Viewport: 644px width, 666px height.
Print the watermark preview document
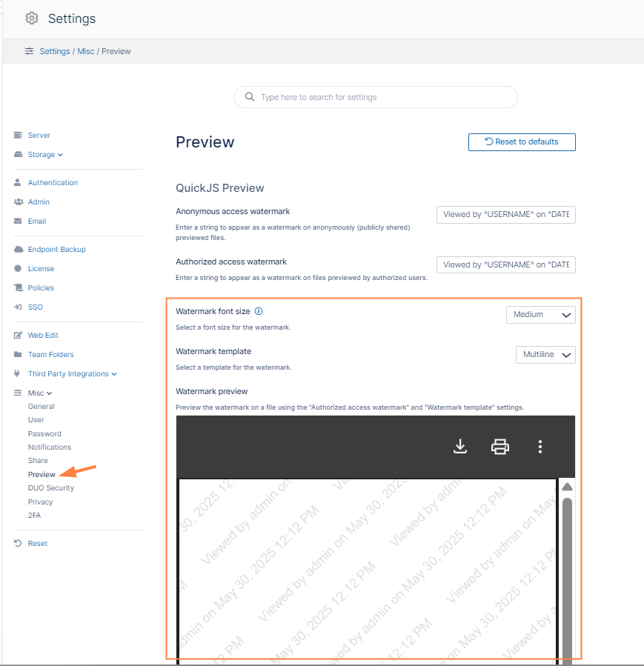(500, 447)
